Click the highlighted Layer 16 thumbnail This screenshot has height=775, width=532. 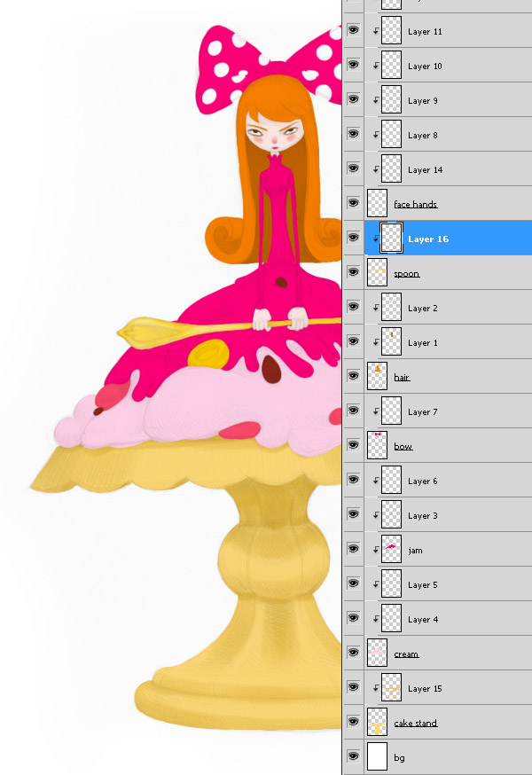click(x=392, y=238)
